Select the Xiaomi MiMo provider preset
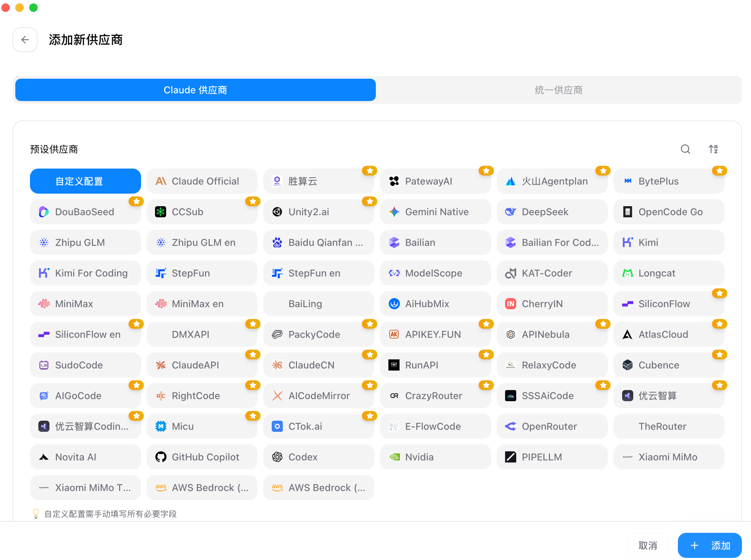The height and width of the screenshot is (560, 751). point(669,457)
